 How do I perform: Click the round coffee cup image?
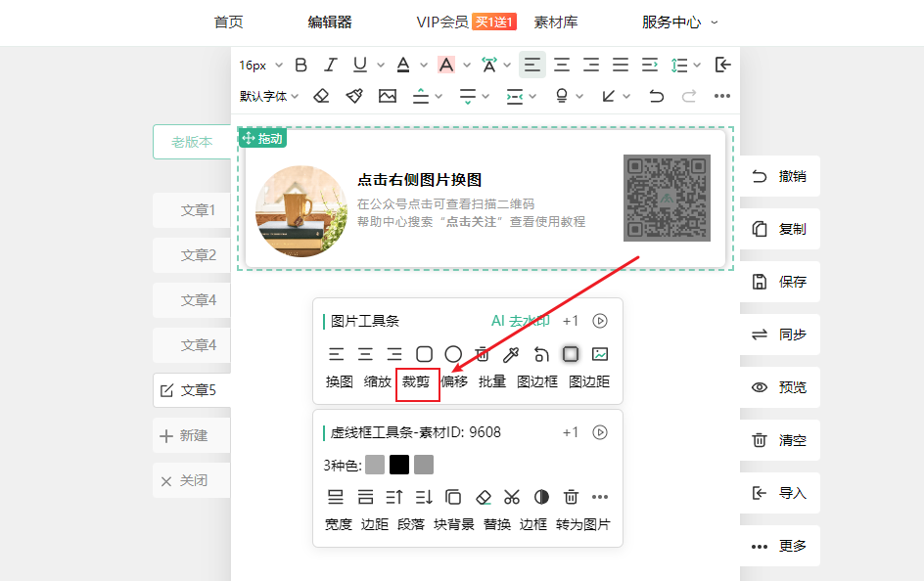301,211
